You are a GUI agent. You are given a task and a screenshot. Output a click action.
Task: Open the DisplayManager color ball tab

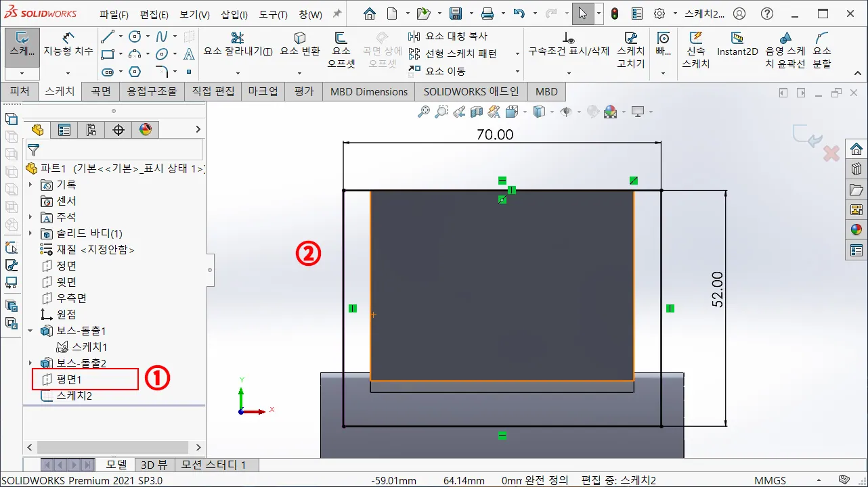pyautogui.click(x=146, y=130)
